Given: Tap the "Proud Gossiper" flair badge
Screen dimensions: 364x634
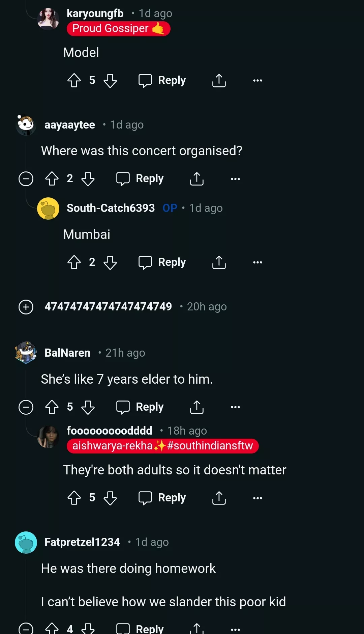Looking at the screenshot, I should point(118,29).
